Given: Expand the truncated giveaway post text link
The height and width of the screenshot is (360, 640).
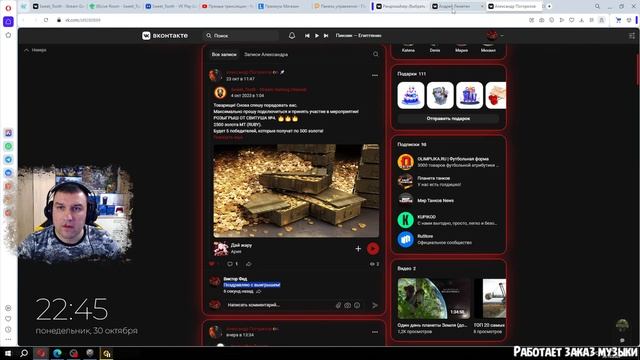Looking at the screenshot, I should coord(228,137).
